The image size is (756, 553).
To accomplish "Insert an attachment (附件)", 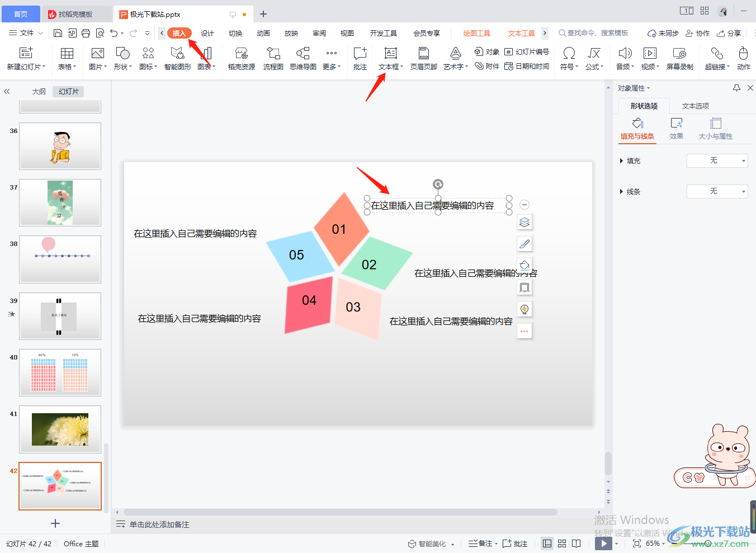I will pyautogui.click(x=486, y=66).
